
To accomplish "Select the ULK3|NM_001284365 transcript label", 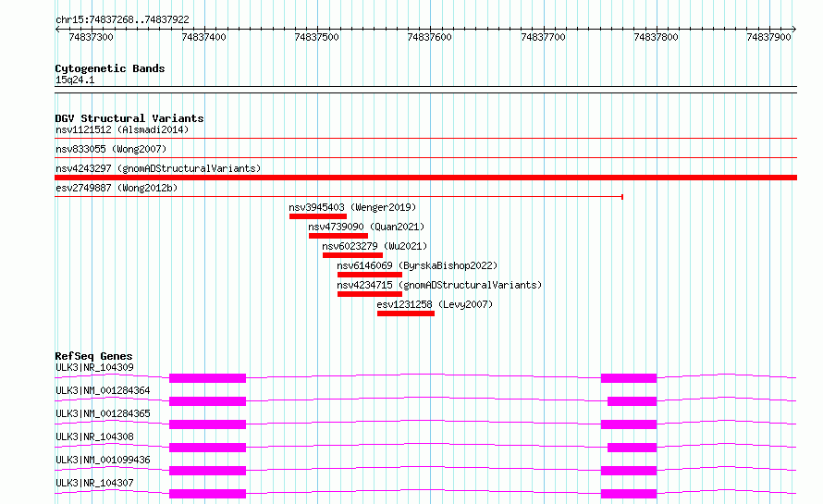I will click(x=103, y=413).
